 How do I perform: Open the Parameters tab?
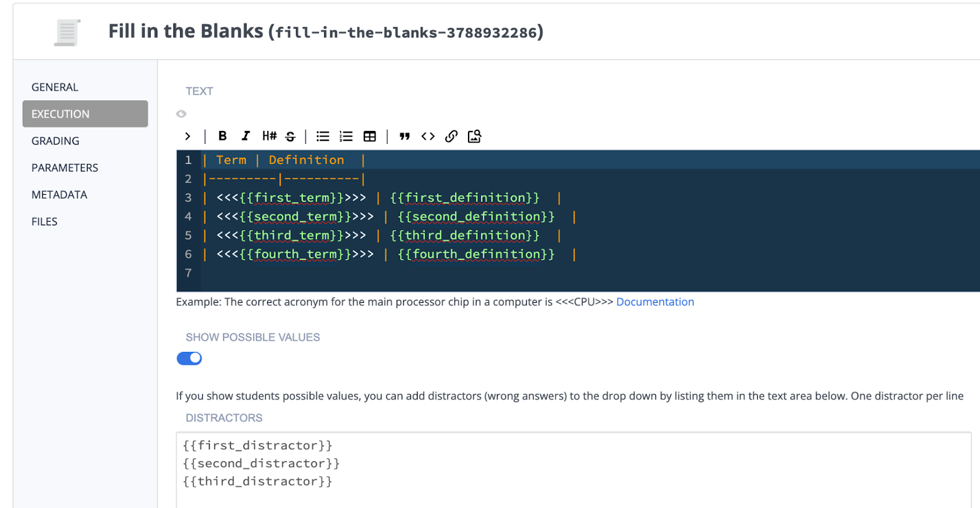(x=65, y=168)
